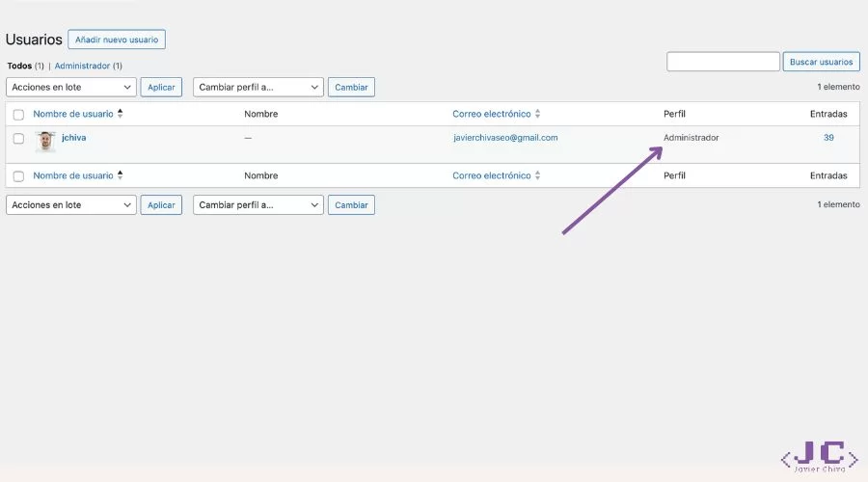Click the jchiva user avatar thumbnail
The image size is (868, 482).
coord(45,142)
